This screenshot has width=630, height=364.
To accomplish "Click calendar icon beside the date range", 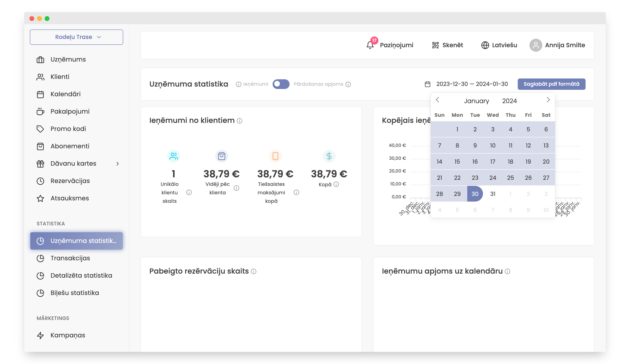I will pos(427,84).
